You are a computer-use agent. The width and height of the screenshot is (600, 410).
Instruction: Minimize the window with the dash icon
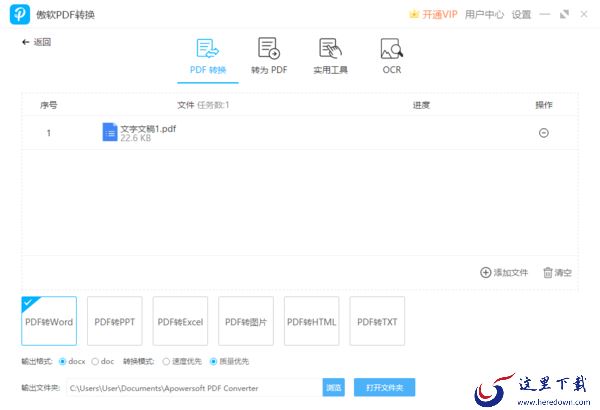tap(545, 15)
